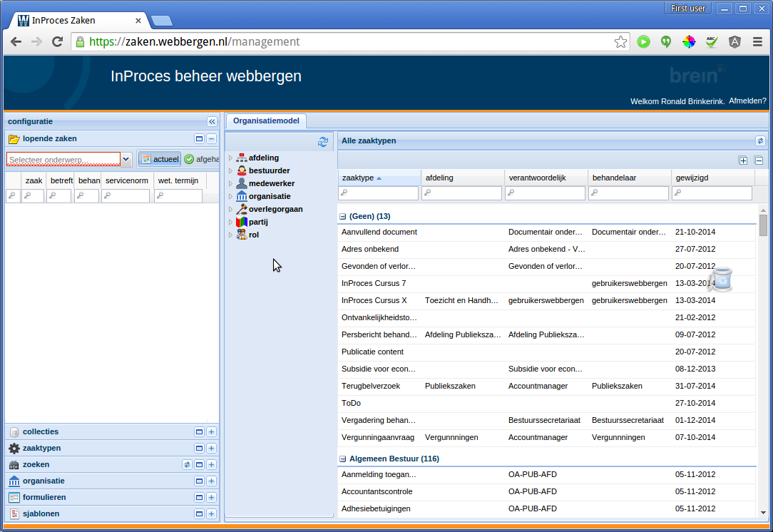Click the rol tree icon
The image size is (773, 532).
pos(242,235)
